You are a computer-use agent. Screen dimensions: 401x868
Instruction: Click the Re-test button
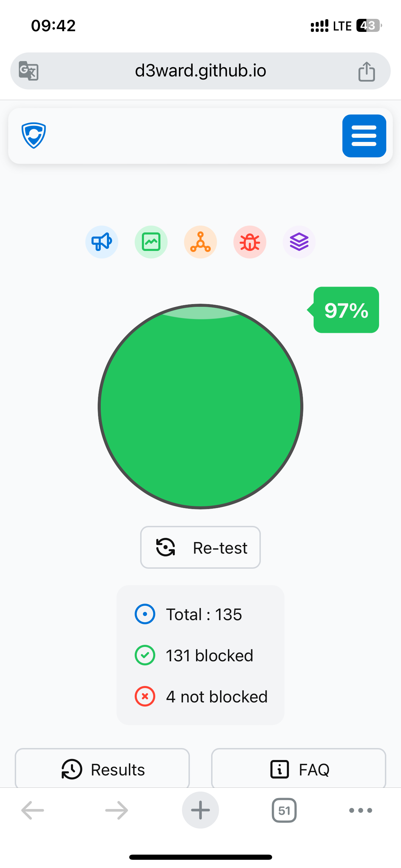pyautogui.click(x=200, y=547)
